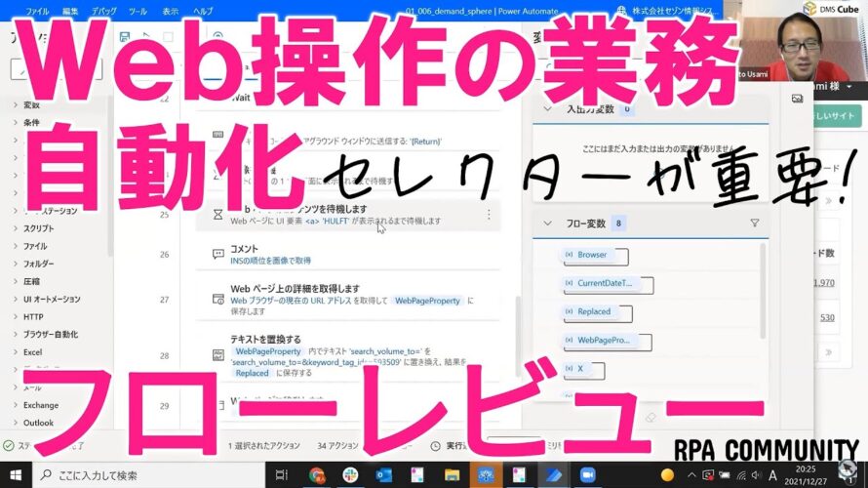Screen dimensions: 868x488
Task: Click the テキストを置換する action icon
Action: [x=218, y=355]
